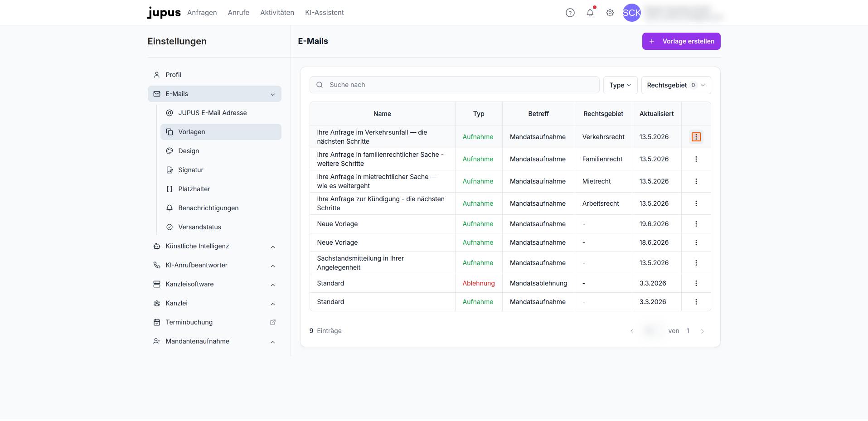This screenshot has height=421, width=868.
Task: Click the Betreff column header
Action: pos(538,114)
